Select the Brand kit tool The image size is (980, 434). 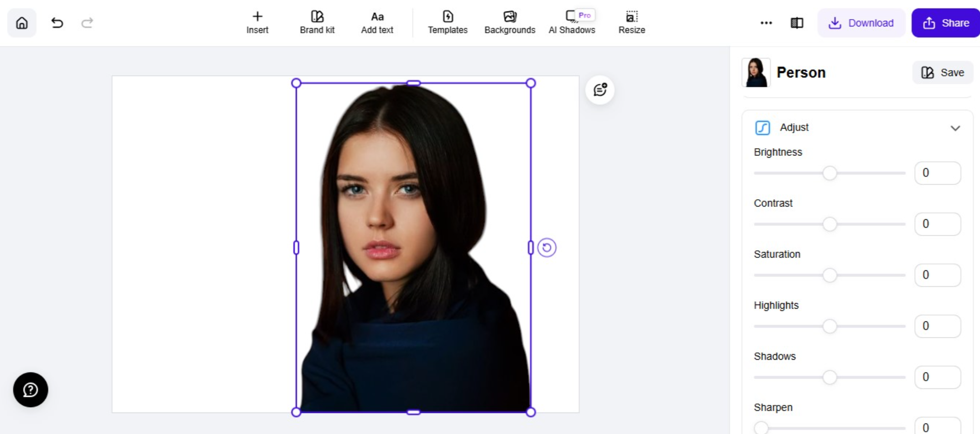(317, 22)
